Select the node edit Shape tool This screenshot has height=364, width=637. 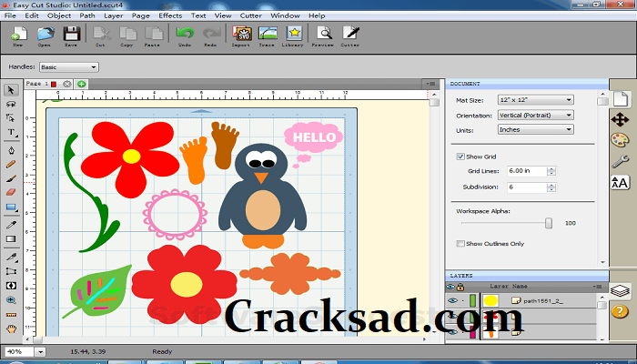pos(11,118)
